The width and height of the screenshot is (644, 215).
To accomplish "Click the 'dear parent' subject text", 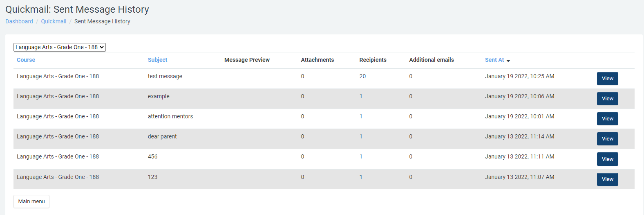I will pos(162,136).
